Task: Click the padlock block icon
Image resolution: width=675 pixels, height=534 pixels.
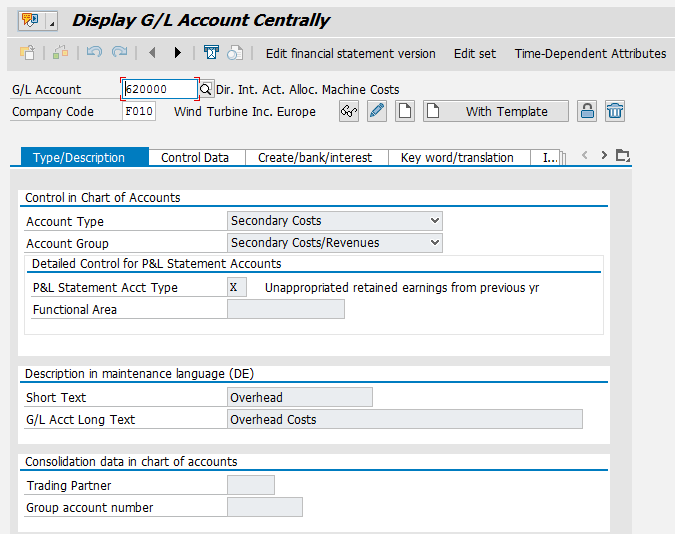Action: (587, 111)
